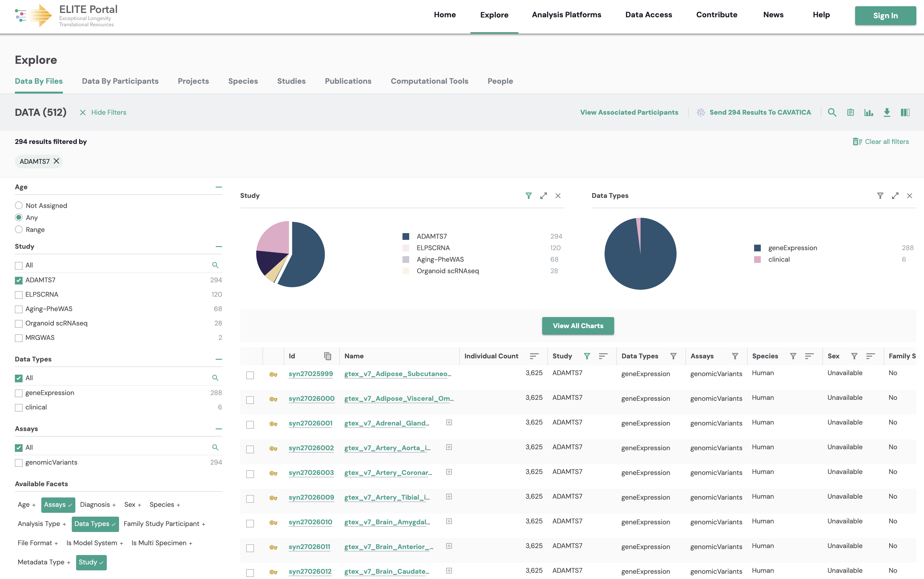Expand name for gtex_v7_Artery_Aorta row

coord(449,447)
